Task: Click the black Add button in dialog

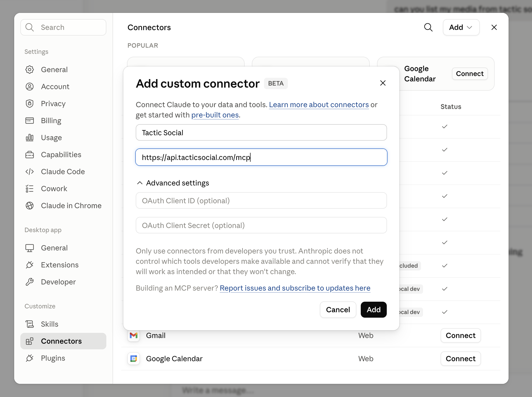Action: [x=374, y=310]
